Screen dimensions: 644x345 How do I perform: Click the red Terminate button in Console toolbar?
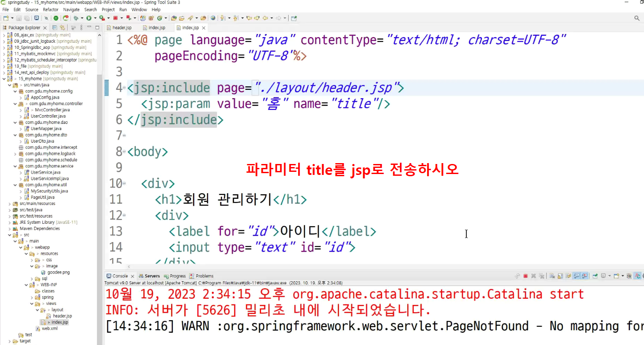pyautogui.click(x=526, y=276)
